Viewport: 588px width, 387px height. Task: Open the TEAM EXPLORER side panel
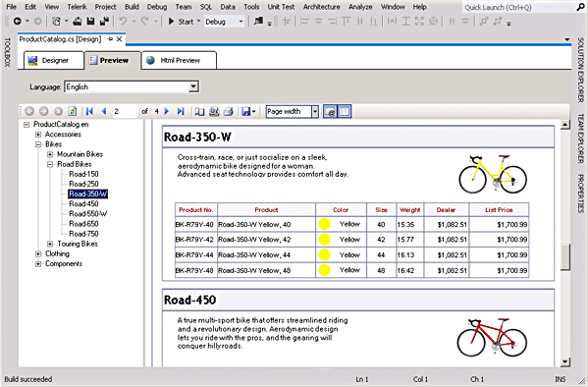[580, 138]
